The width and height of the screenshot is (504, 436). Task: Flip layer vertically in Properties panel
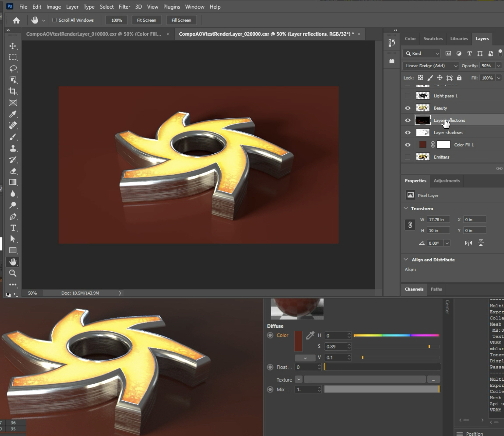tap(481, 243)
